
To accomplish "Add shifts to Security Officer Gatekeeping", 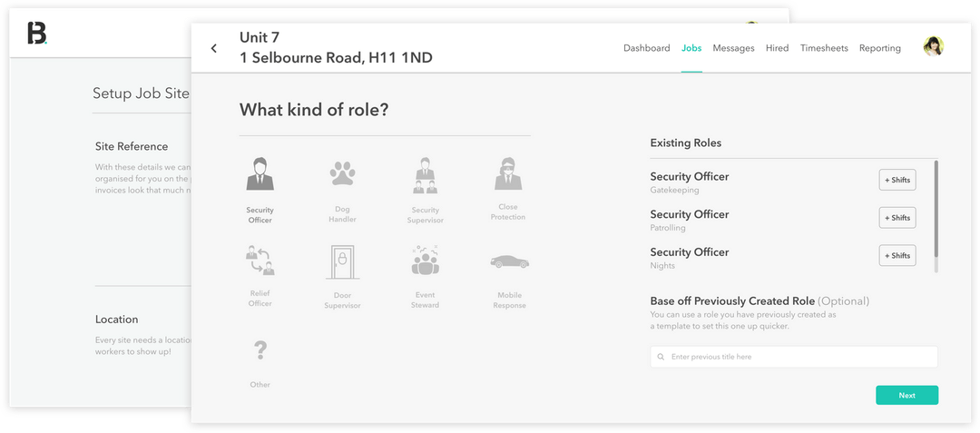I will click(897, 181).
